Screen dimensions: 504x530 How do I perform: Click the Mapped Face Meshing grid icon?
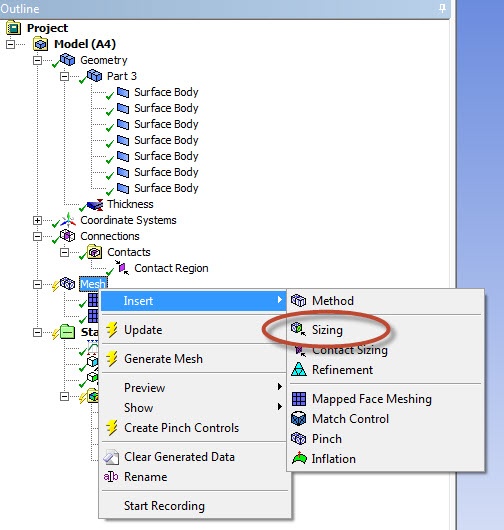click(x=299, y=399)
